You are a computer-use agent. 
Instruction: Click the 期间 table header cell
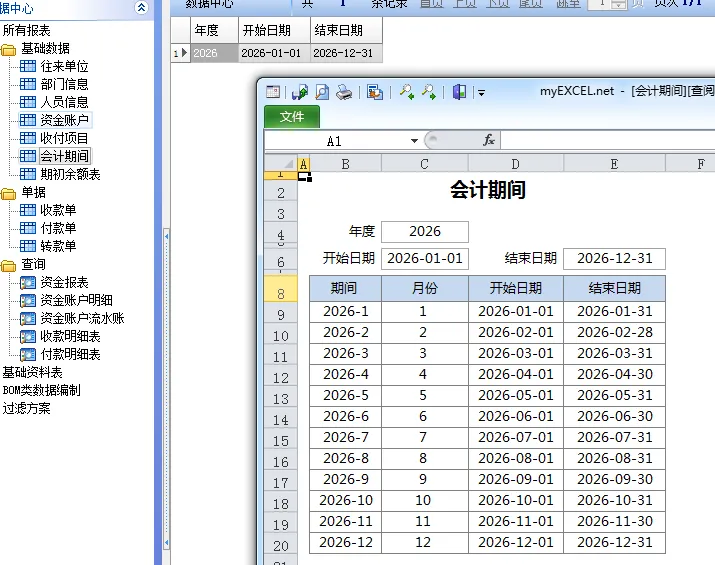[x=345, y=288]
